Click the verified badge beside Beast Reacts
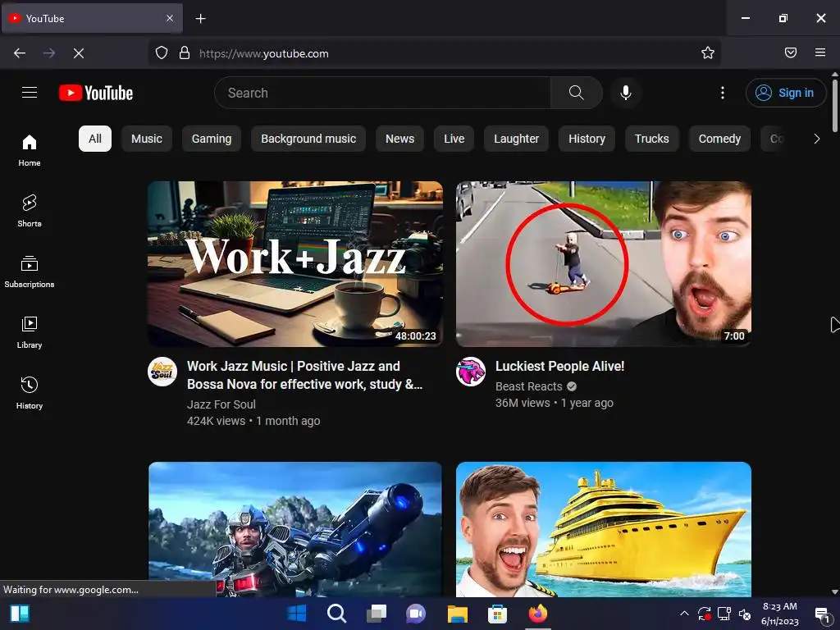Screen dimensions: 840x630 [572, 386]
